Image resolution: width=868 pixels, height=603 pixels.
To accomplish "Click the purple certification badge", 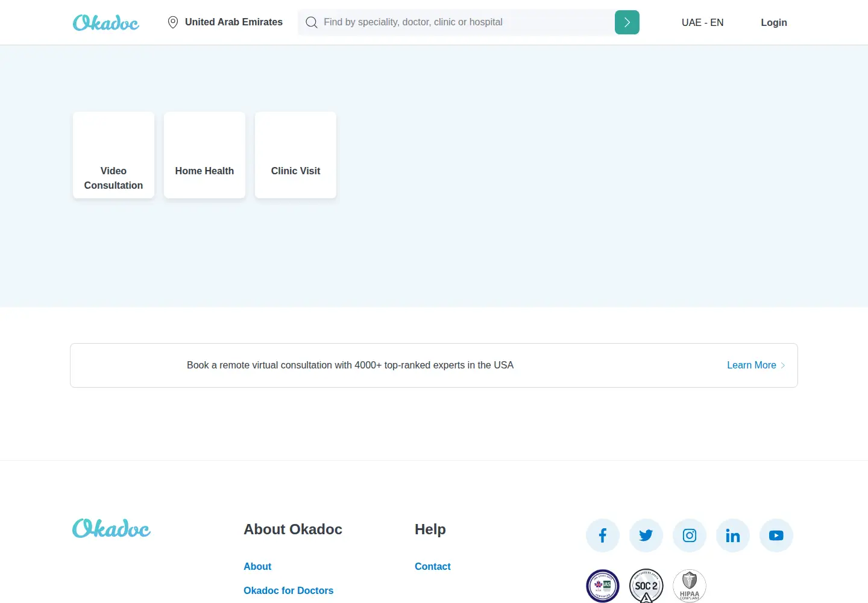I will (603, 586).
